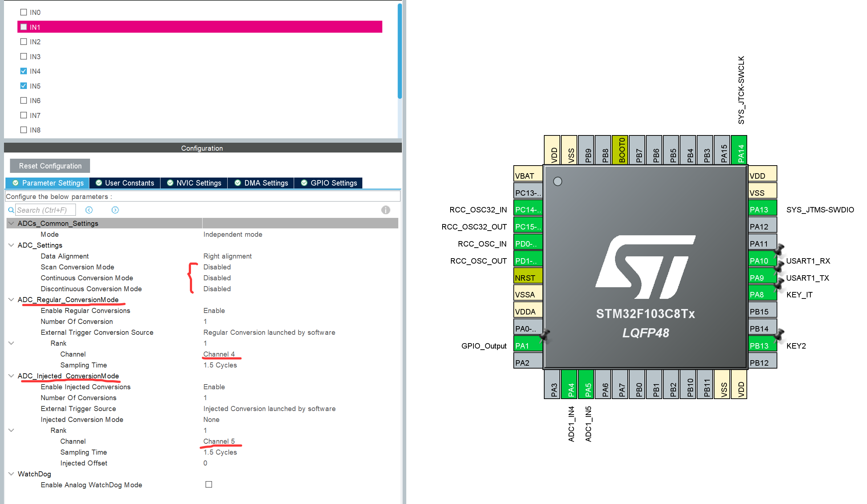Go to next search result arrow
Image resolution: width=867 pixels, height=504 pixels.
(x=115, y=210)
